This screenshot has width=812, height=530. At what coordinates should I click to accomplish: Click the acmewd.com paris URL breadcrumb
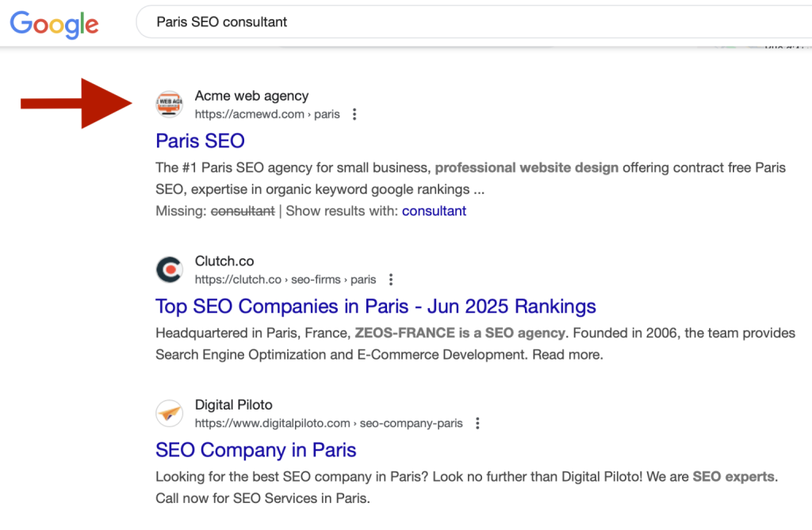point(267,114)
